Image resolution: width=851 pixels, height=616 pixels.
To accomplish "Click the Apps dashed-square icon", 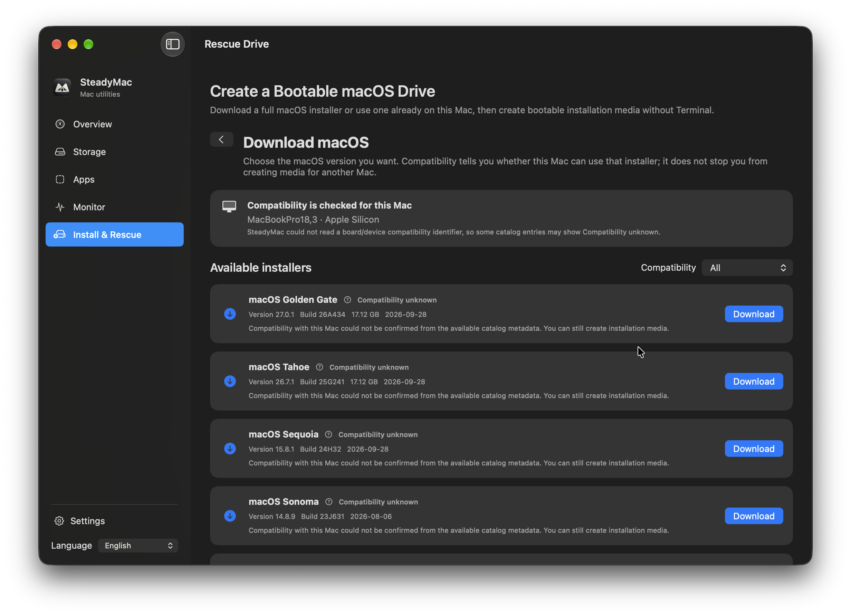I will pos(60,180).
